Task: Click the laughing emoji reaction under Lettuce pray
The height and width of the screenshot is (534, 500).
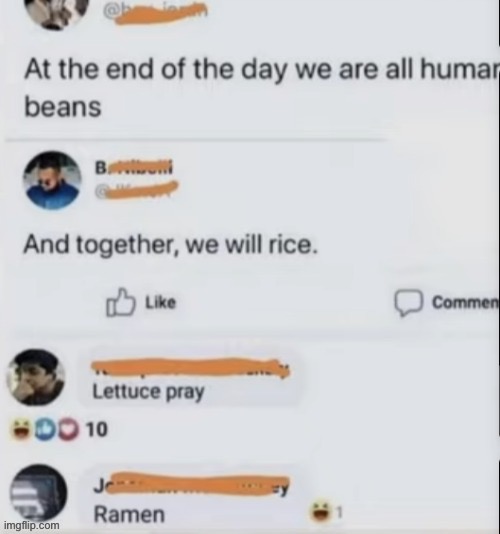Action: (x=21, y=430)
